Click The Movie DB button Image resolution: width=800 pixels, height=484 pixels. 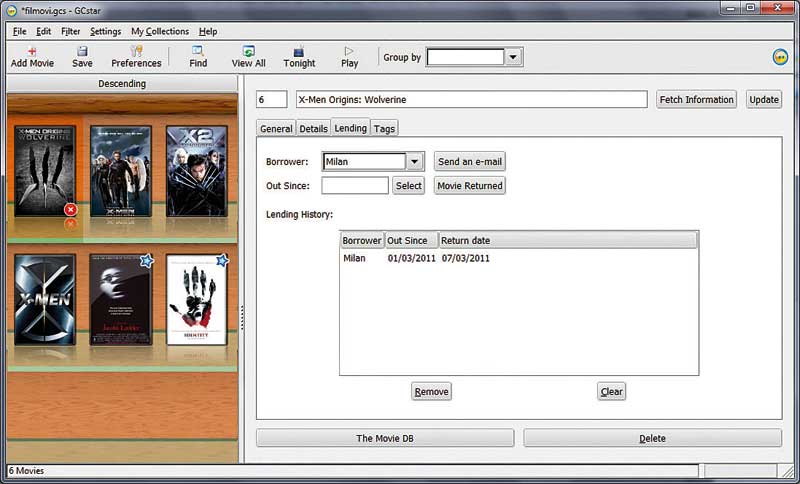pyautogui.click(x=385, y=438)
